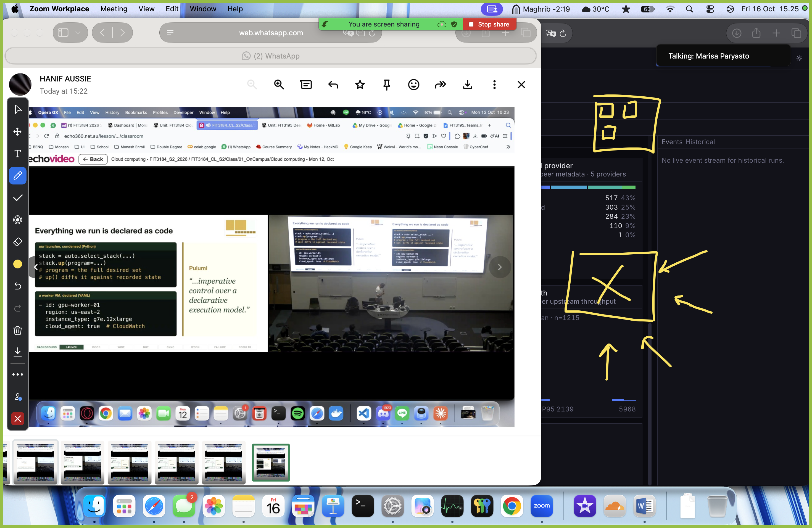Clear annotations with the trash icon

coord(18,330)
